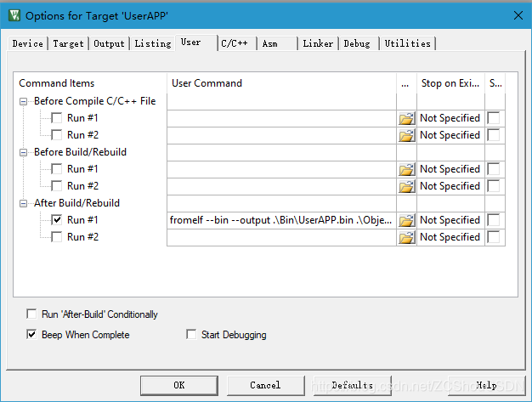Click the Stop on Exi... column header
Screen dimensions: 532x402
click(x=450, y=83)
